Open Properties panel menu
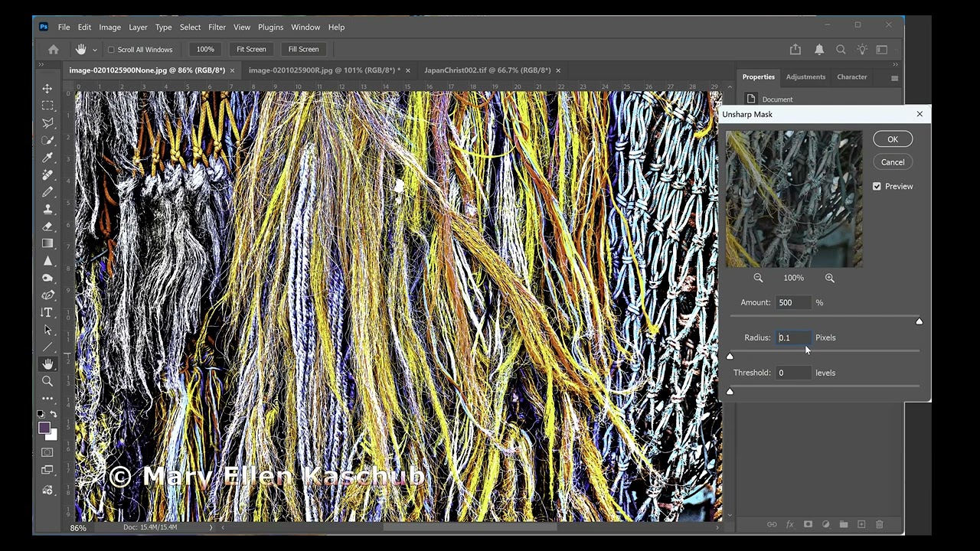This screenshot has width=980, height=551. [894, 77]
